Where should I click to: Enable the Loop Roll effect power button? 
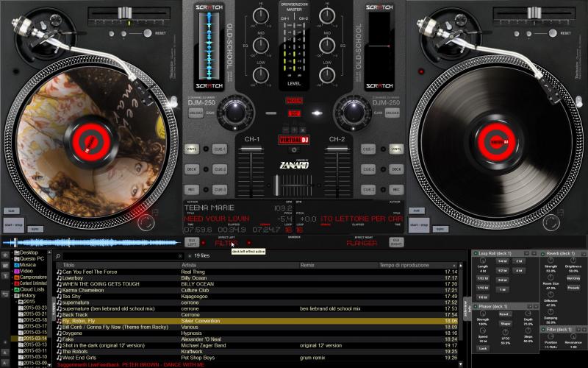coord(476,253)
